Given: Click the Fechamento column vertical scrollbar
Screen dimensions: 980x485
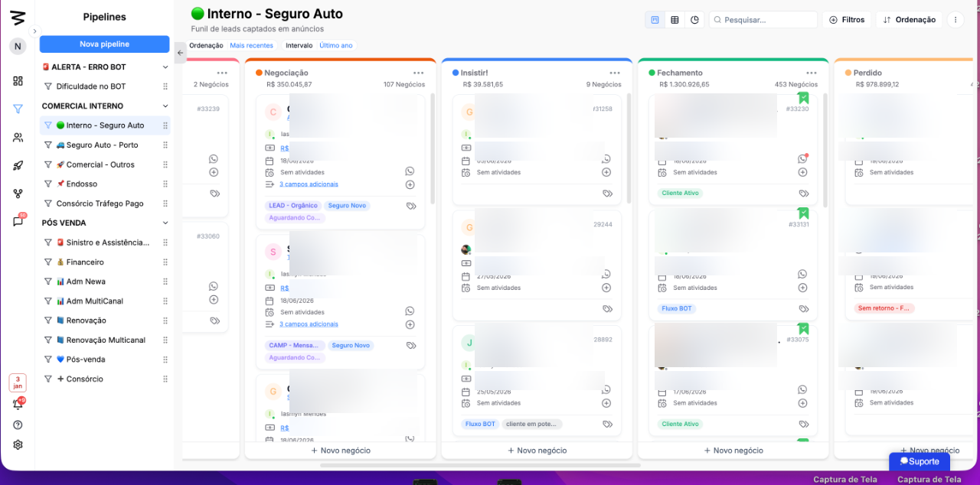Looking at the screenshot, I should click(x=825, y=150).
